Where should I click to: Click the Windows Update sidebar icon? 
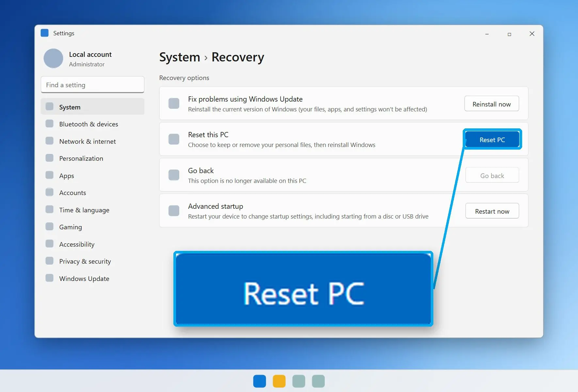[49, 278]
